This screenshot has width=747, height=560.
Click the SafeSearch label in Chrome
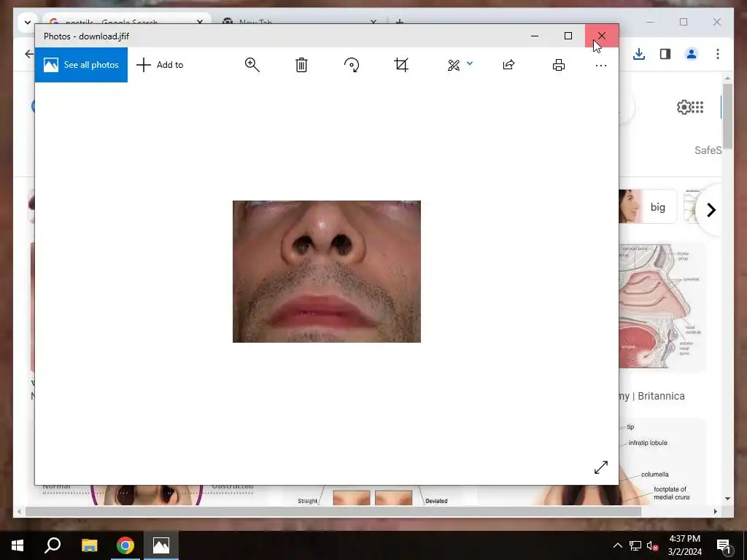(x=708, y=150)
